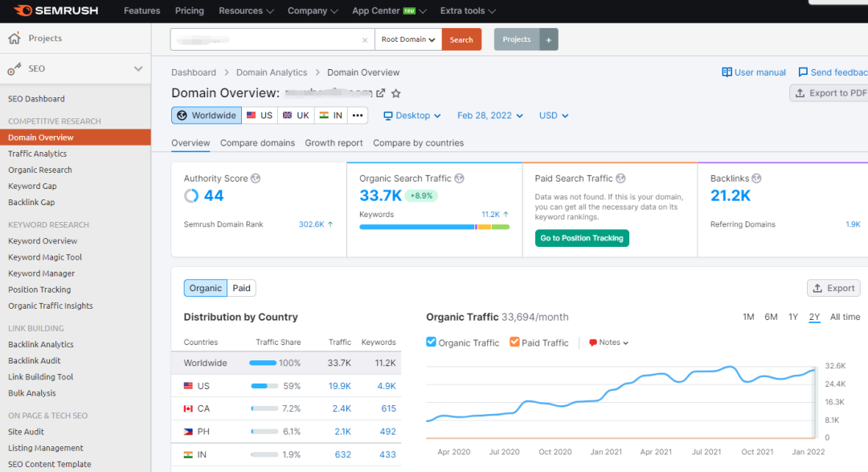
Task: Clear the search field with X icon
Action: click(x=364, y=39)
